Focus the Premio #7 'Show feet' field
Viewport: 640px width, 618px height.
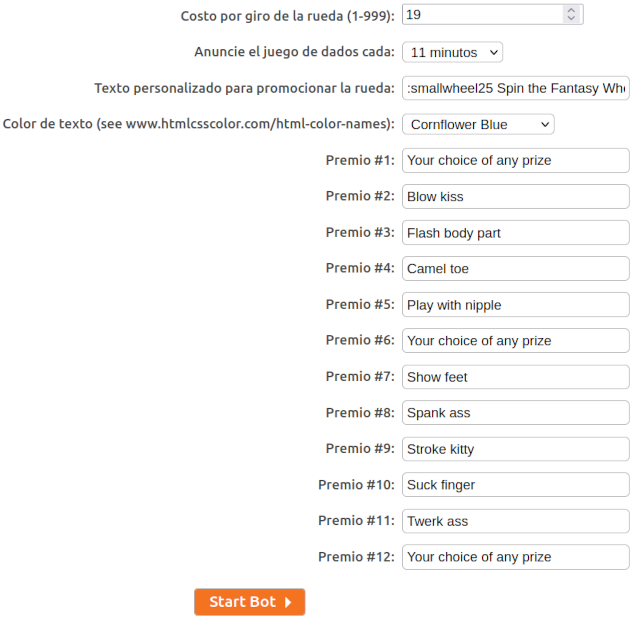515,377
